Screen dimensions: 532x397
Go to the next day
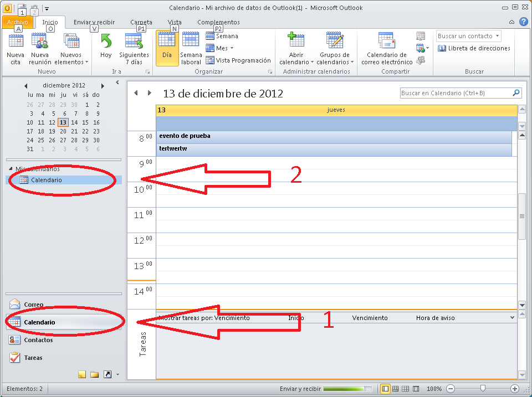(149, 92)
